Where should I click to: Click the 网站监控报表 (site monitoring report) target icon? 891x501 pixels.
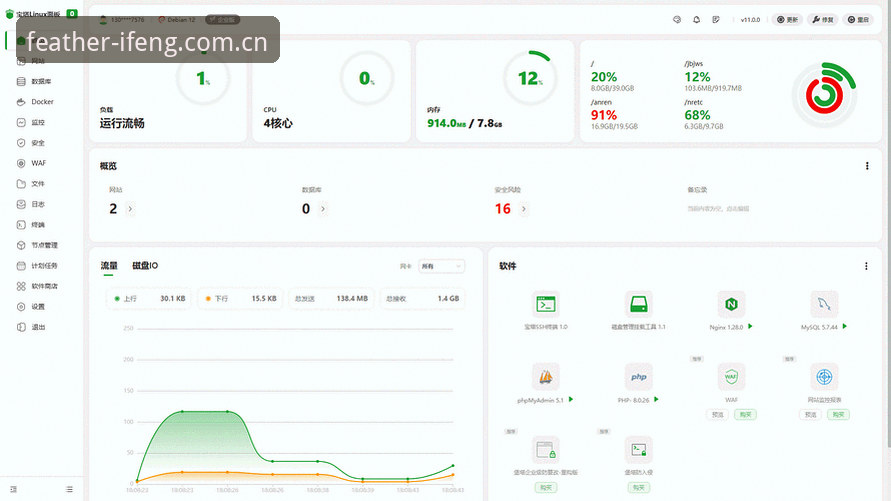coord(824,377)
